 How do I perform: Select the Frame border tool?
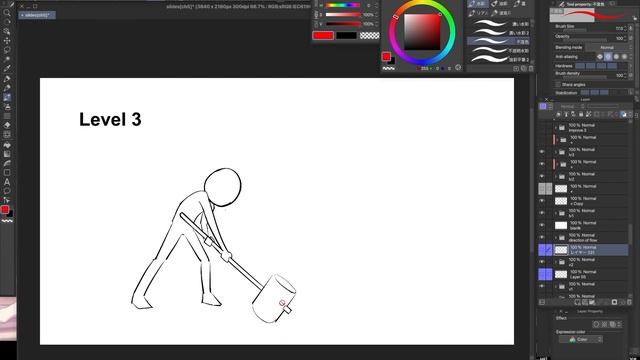[7, 173]
